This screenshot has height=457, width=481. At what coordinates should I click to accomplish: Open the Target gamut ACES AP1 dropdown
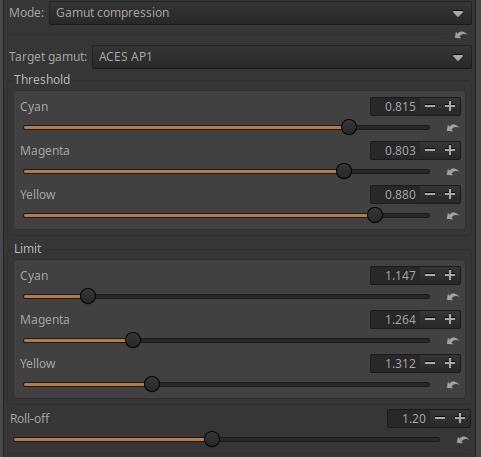click(x=282, y=57)
